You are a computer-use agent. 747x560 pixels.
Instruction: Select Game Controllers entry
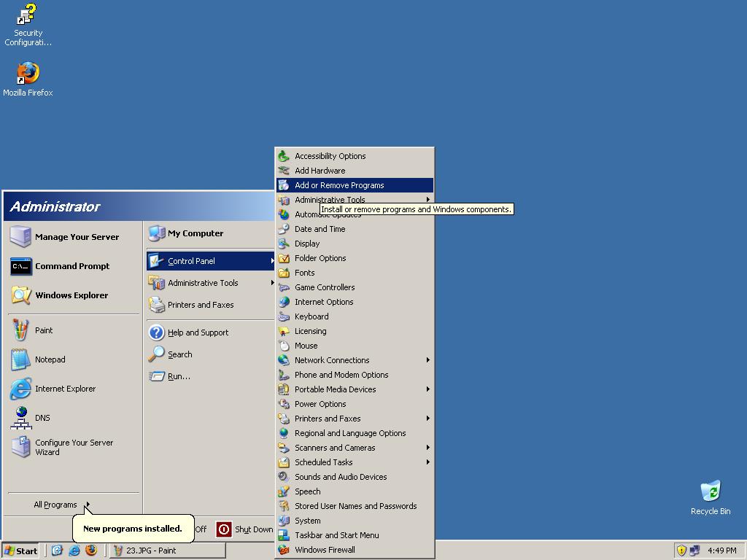coord(355,287)
